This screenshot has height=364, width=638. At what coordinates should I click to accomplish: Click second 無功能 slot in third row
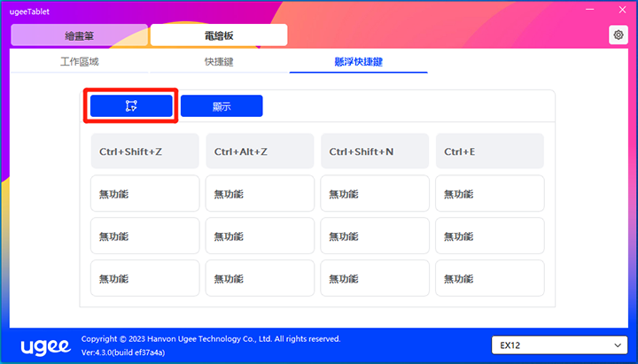click(x=260, y=236)
